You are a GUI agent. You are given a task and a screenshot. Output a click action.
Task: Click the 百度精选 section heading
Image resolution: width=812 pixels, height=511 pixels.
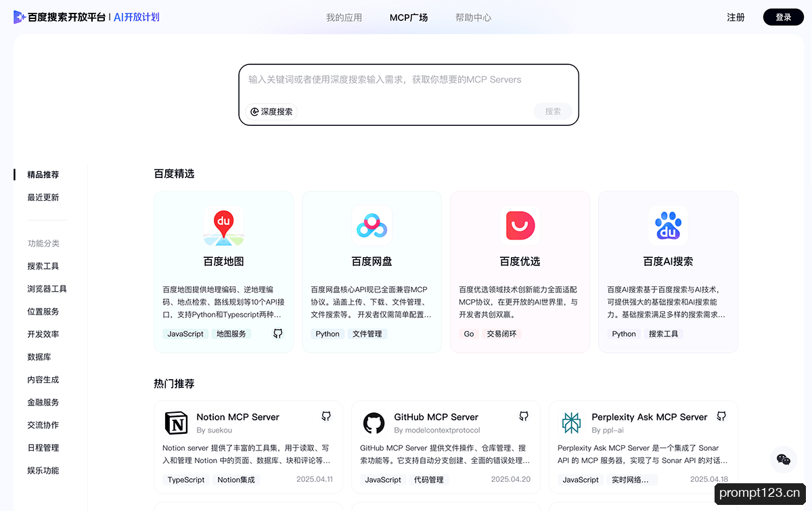[x=174, y=174]
